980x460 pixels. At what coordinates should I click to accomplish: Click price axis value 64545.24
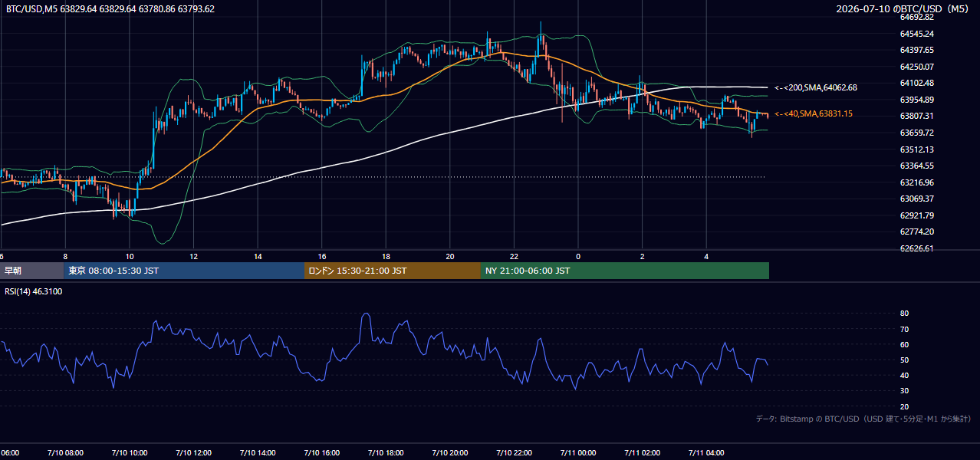(916, 34)
